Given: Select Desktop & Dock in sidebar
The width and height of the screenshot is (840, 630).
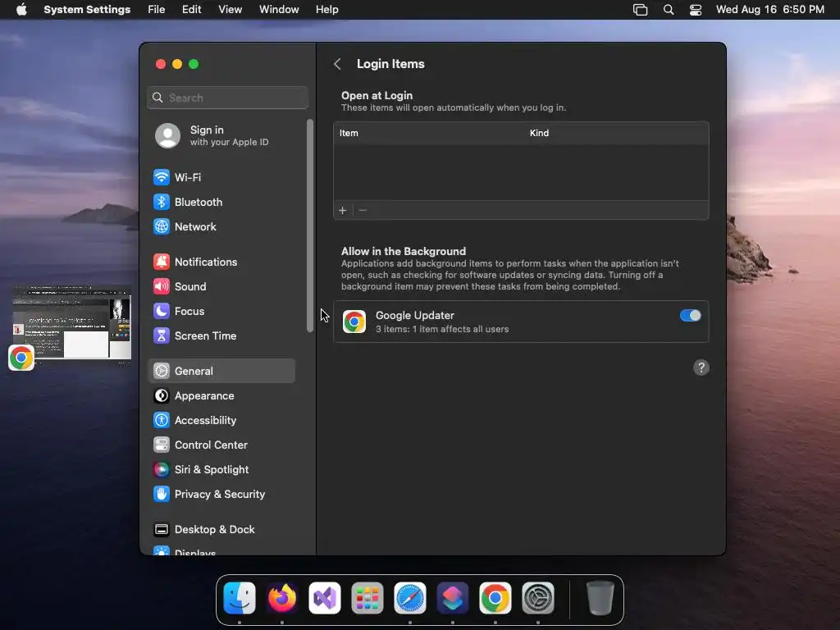Looking at the screenshot, I should pyautogui.click(x=221, y=530).
